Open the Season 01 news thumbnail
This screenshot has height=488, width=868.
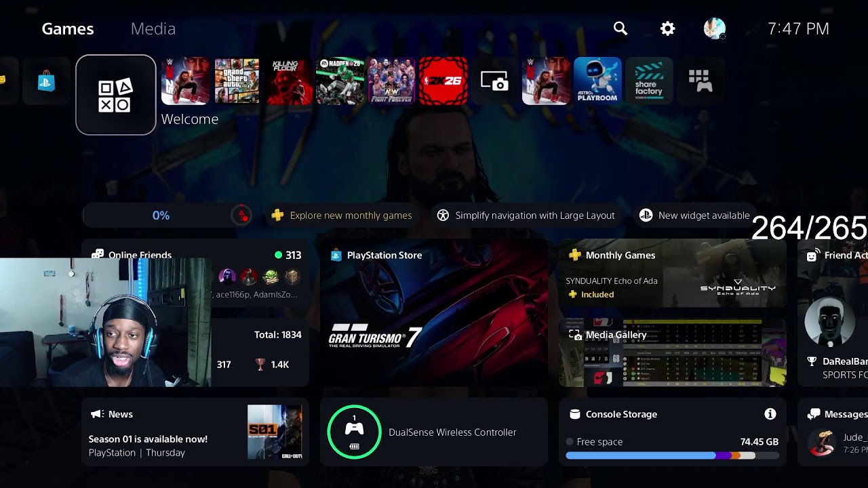[x=275, y=432]
